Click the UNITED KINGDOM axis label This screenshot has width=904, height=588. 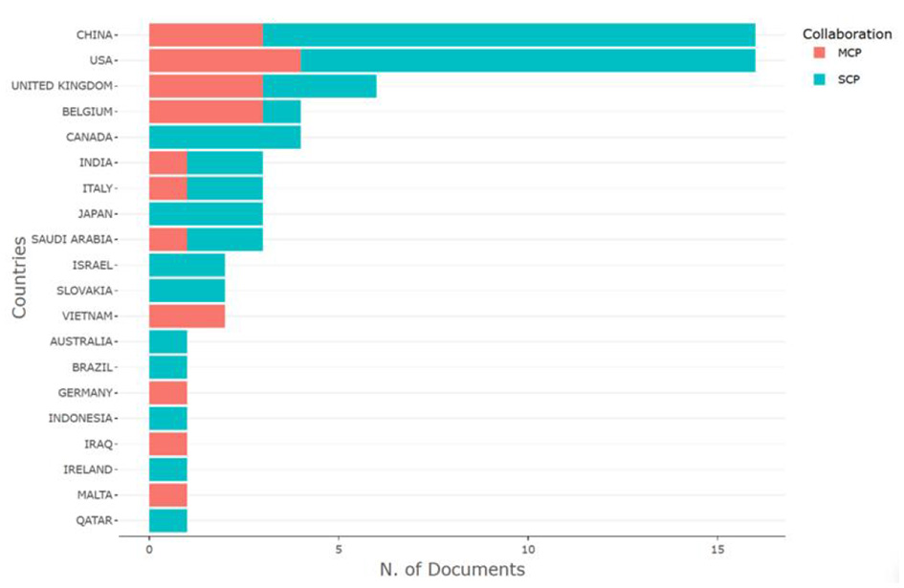(61, 86)
